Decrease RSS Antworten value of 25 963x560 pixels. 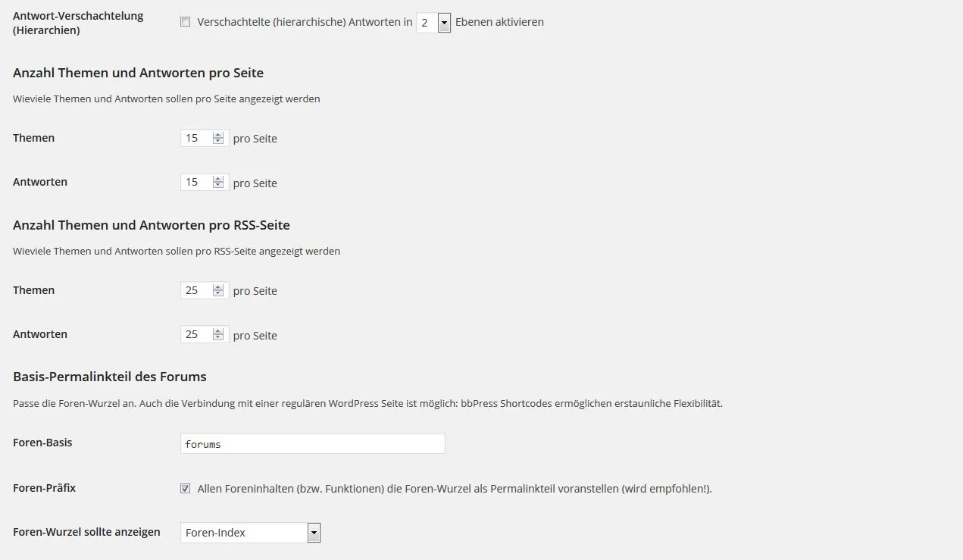218,337
